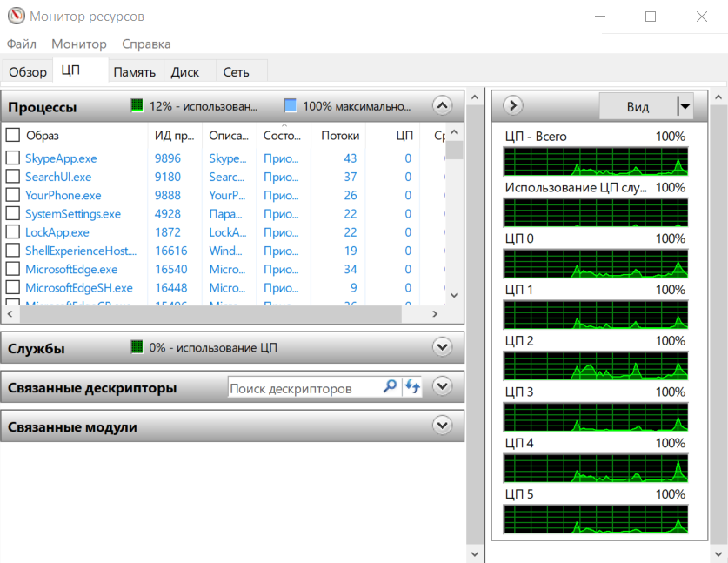Check the box for YourPhone.exe

(12, 195)
